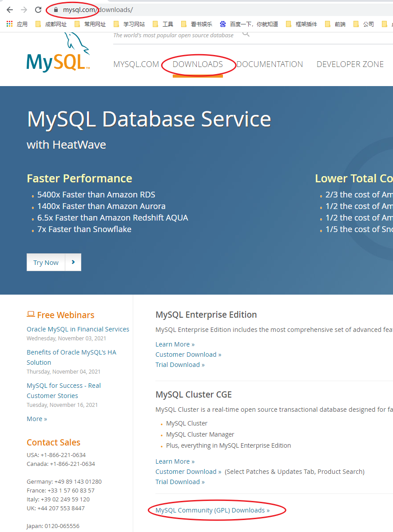
Task: Open the DOCUMENTATION tab
Action: pyautogui.click(x=270, y=64)
